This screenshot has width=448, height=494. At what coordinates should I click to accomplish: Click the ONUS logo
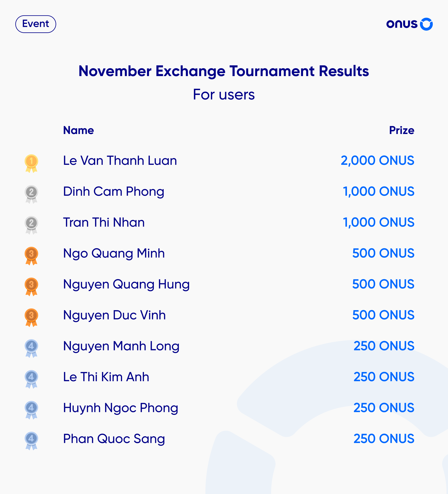[x=409, y=24]
